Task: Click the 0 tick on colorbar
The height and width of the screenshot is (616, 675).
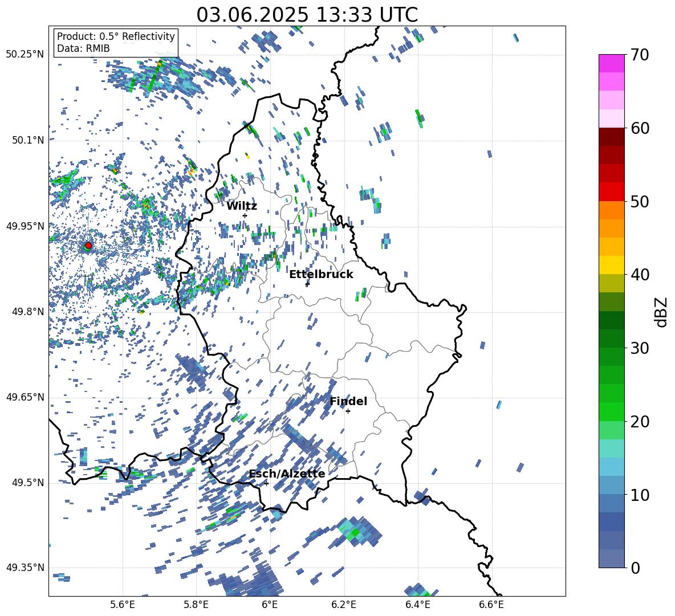Action: coord(635,568)
